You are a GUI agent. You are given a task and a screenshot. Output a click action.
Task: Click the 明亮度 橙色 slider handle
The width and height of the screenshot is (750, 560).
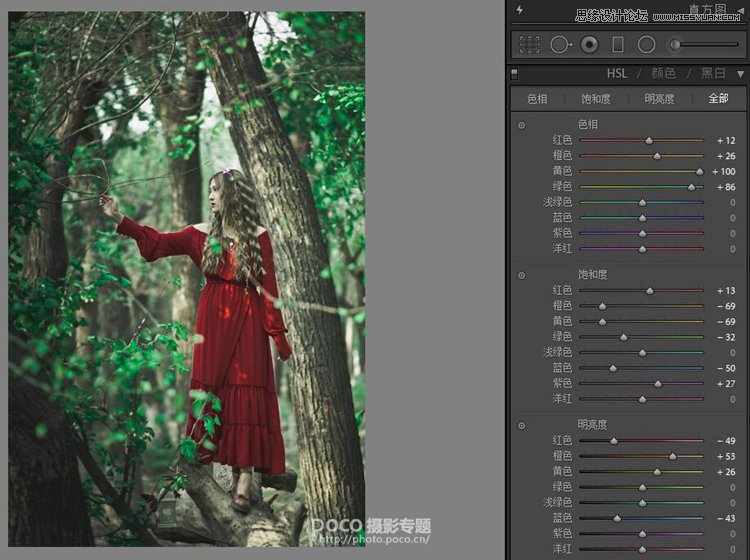pos(673,456)
